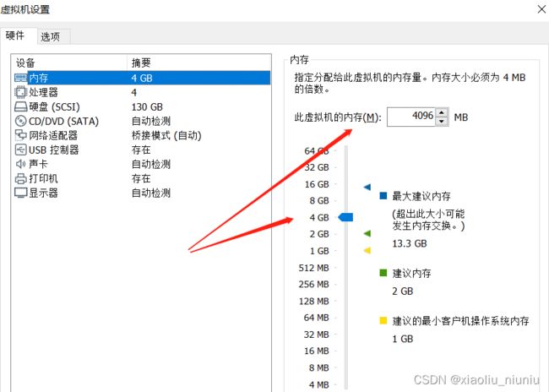Image resolution: width=549 pixels, height=392 pixels.
Task: Click the blue maximum recommended memory marker
Action: pyautogui.click(x=367, y=187)
